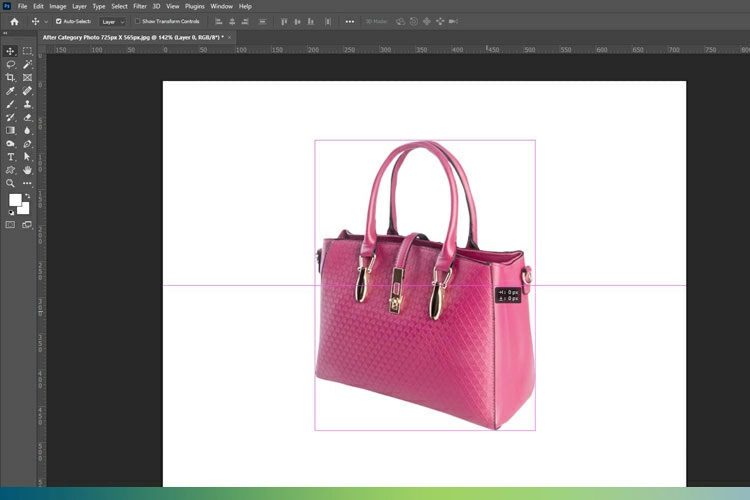Viewport: 750px width, 500px height.
Task: Select the Lasso tool
Action: [x=11, y=64]
